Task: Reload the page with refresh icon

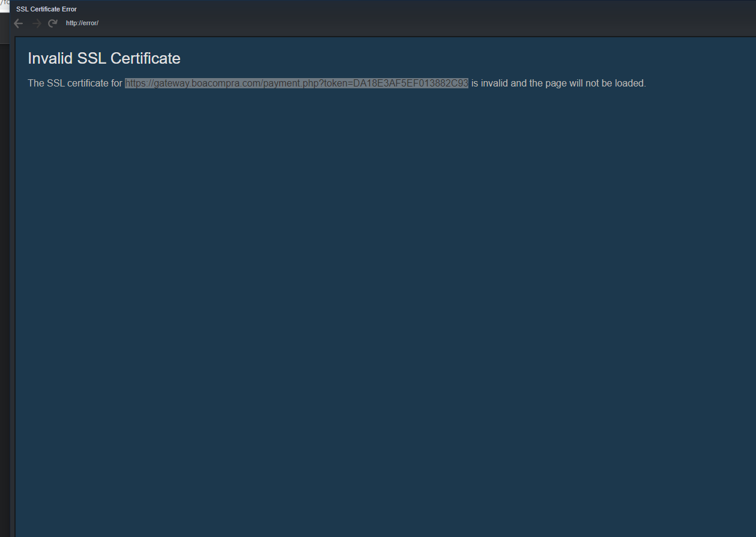Action: [53, 23]
